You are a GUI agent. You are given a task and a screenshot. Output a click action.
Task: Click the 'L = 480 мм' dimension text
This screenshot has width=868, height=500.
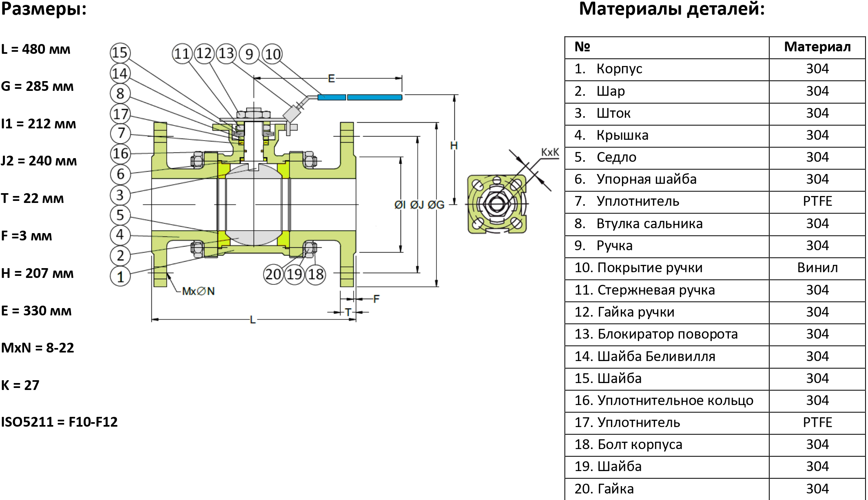(36, 49)
